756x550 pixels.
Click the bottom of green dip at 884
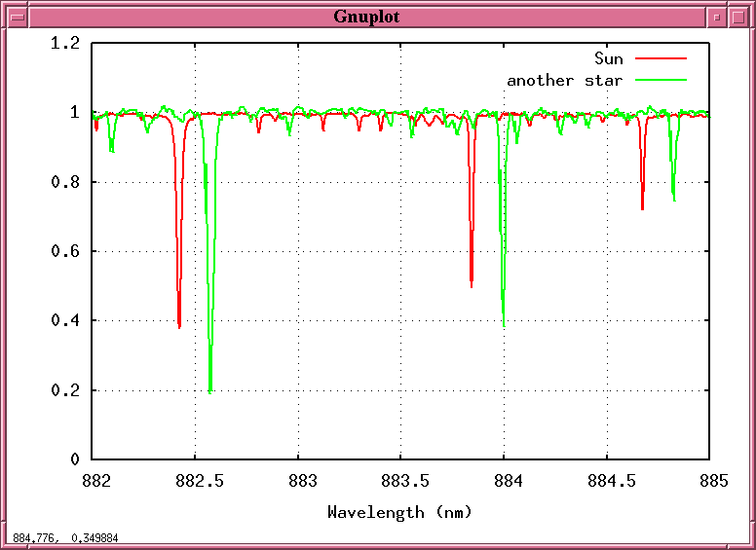504,326
